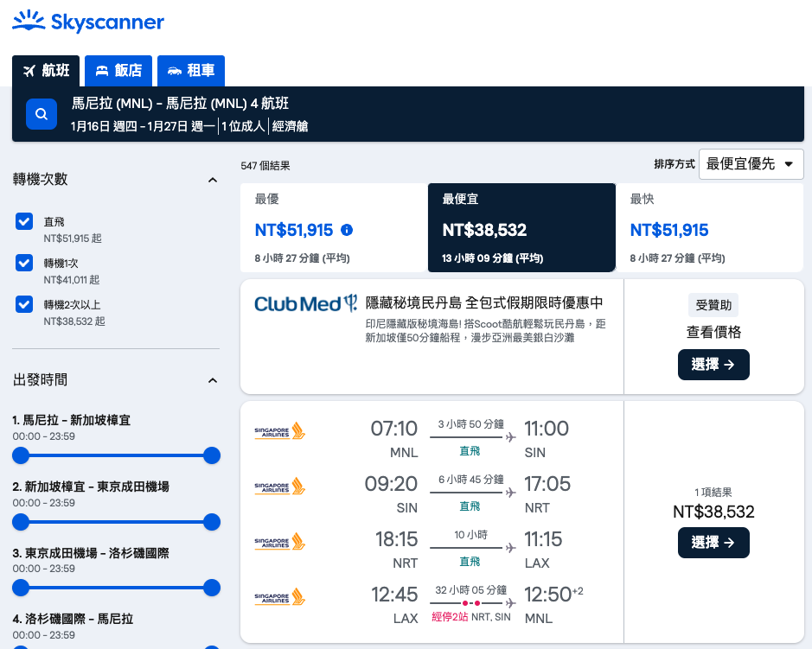Click right slider handle for 新加坡樟宜 – 東京成田機場
The width and height of the screenshot is (812, 649).
(212, 522)
